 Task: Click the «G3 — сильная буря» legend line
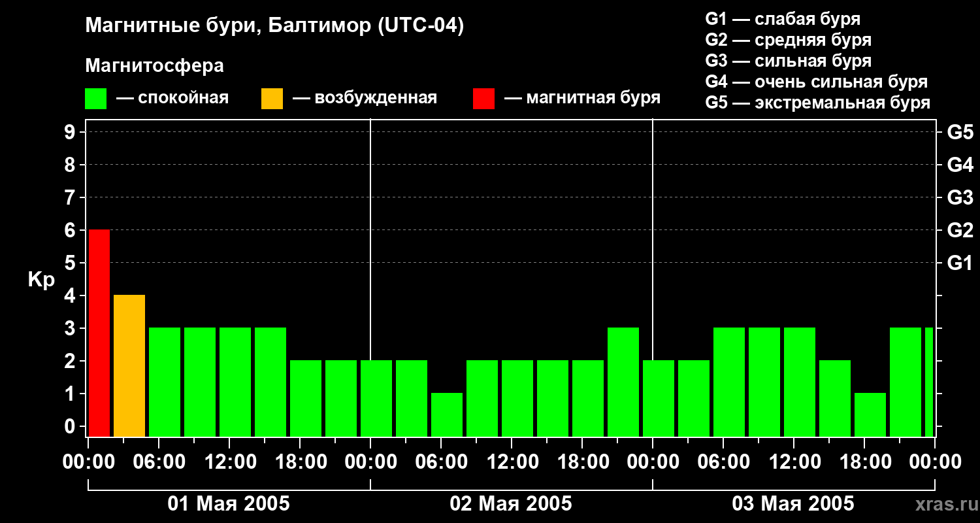[789, 61]
